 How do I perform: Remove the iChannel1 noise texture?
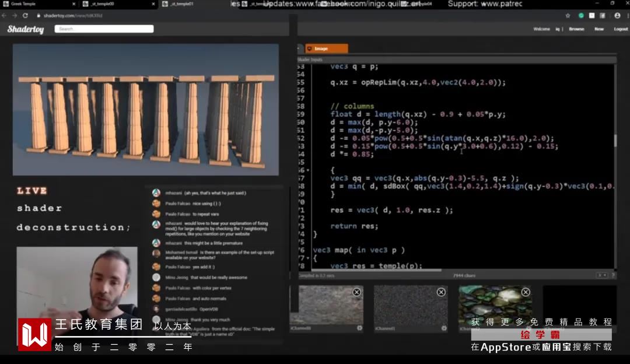tap(441, 292)
